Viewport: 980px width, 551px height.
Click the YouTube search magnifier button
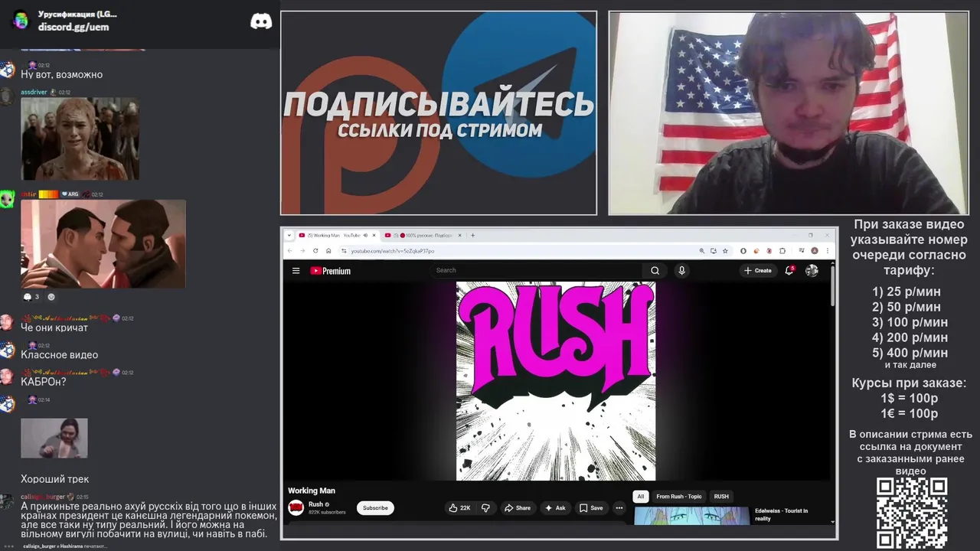pyautogui.click(x=655, y=270)
